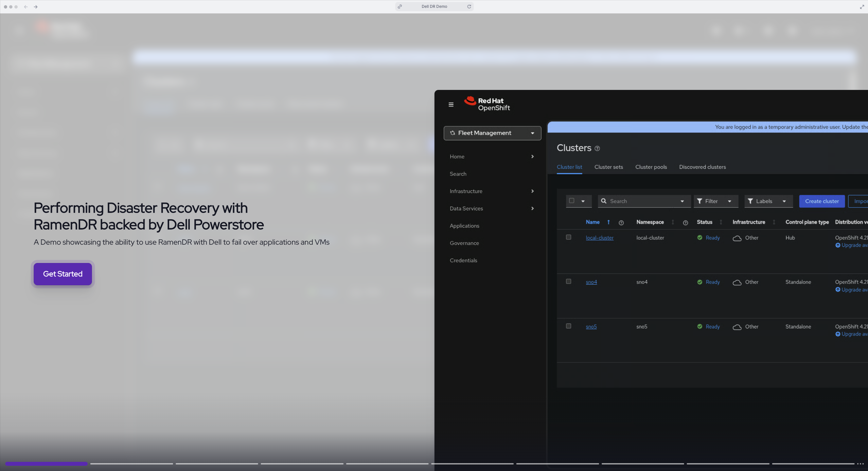
Task: Check the sno4 row checkbox
Action: [568, 281]
